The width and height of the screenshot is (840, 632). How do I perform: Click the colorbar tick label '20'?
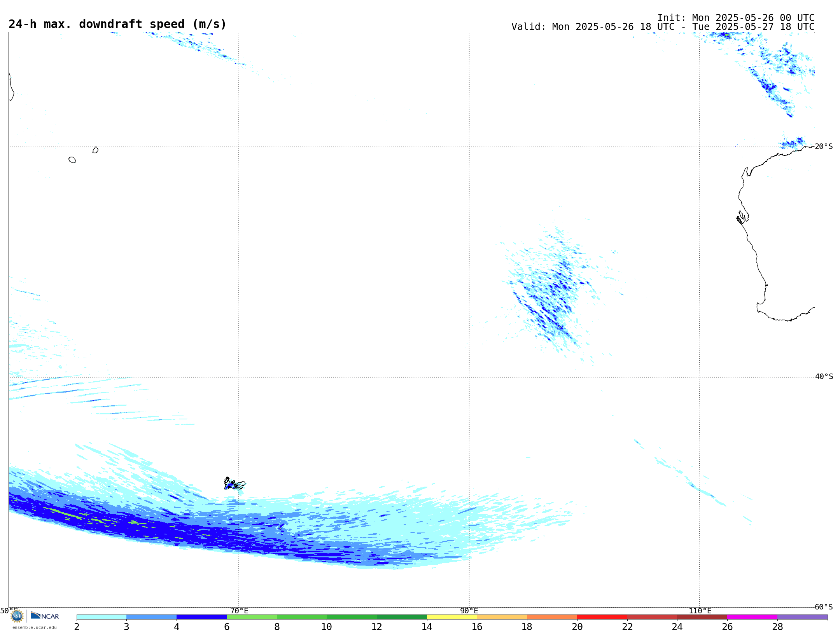click(577, 627)
